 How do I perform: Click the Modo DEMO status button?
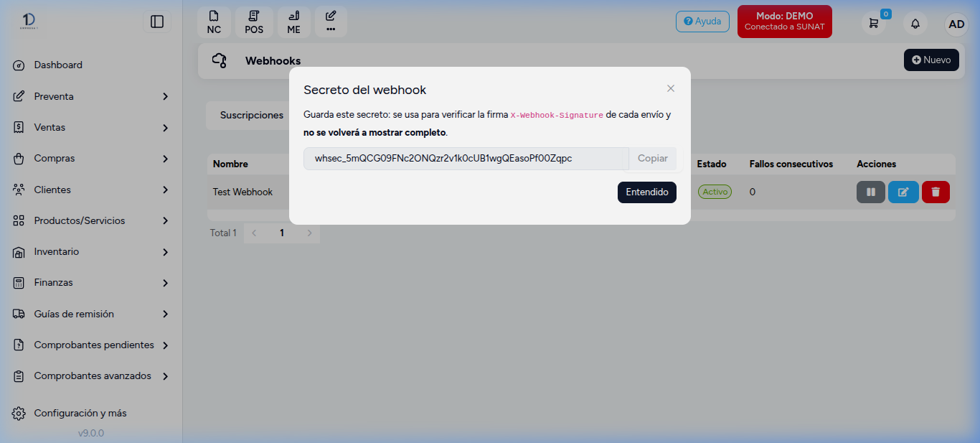pos(785,22)
